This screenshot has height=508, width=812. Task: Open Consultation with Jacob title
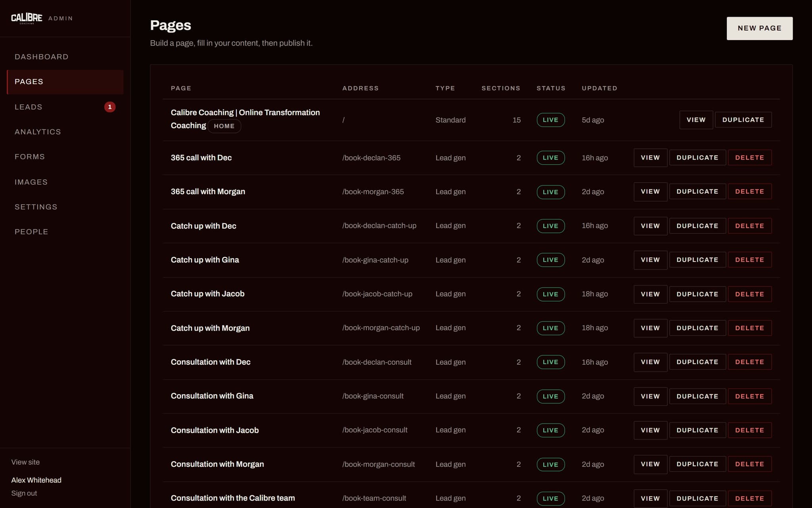[x=214, y=430]
